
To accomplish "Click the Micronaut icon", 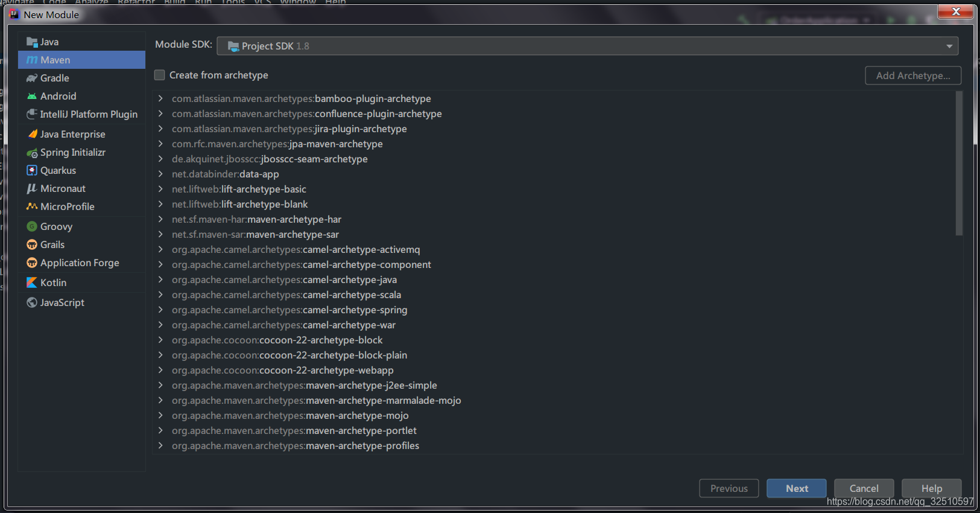I will coord(32,188).
